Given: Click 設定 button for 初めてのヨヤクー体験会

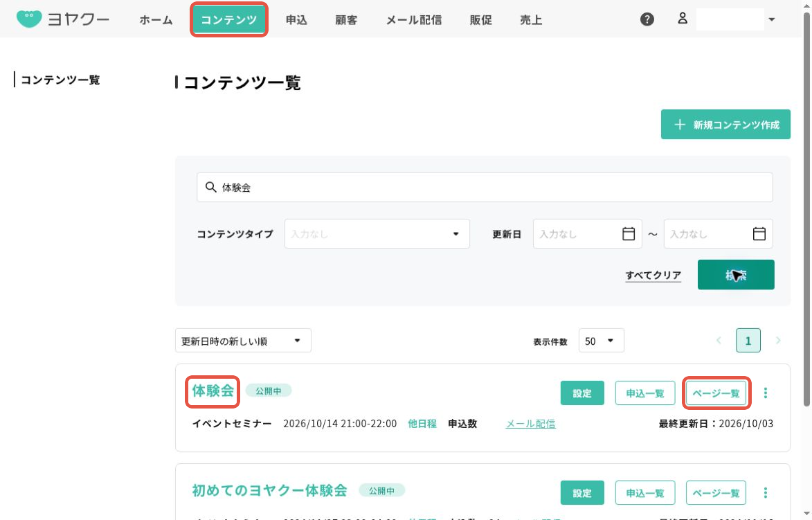Looking at the screenshot, I should pyautogui.click(x=582, y=492).
